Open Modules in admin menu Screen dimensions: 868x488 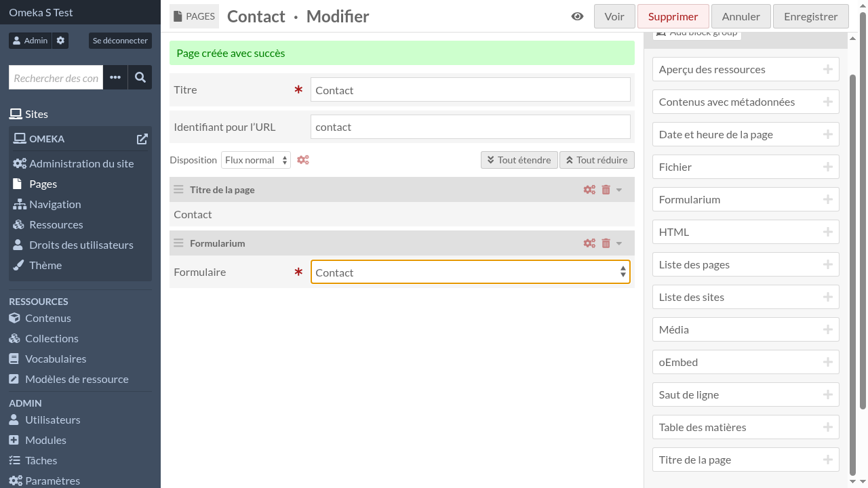point(45,440)
